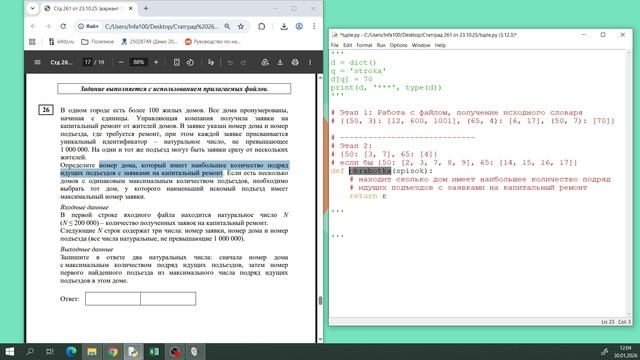640x360 pixels.
Task: Click the page number field showing 17
Action: tap(88, 62)
